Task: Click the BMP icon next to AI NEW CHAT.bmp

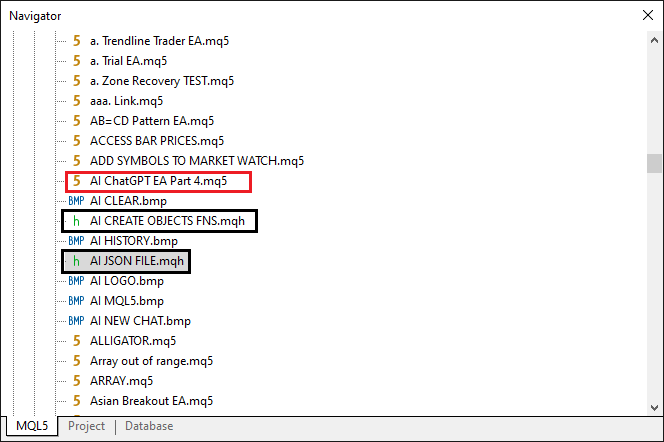Action: (76, 321)
